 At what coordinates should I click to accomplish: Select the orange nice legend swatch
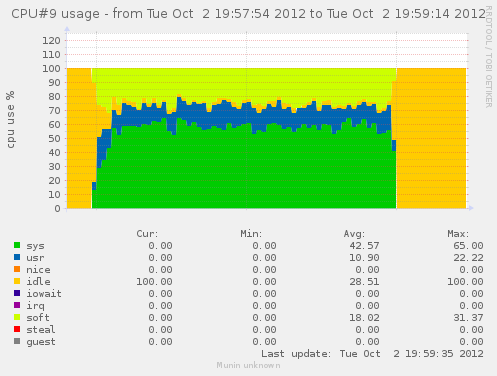point(17,269)
